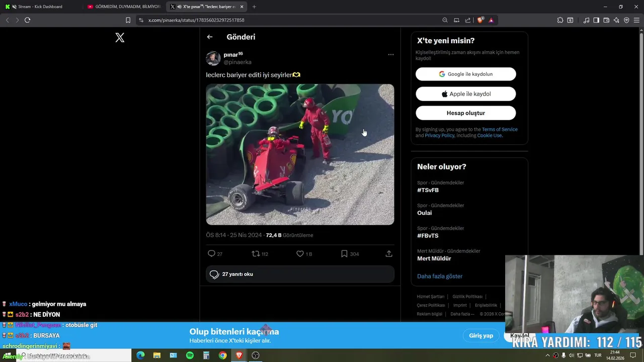Bookmark the post with 304 bookmarks

coord(344,254)
